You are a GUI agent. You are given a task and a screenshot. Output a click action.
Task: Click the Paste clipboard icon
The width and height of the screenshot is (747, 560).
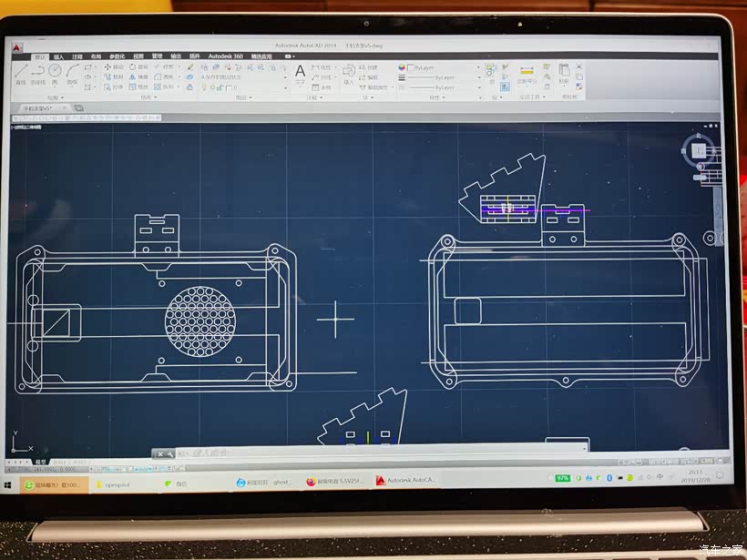(565, 72)
